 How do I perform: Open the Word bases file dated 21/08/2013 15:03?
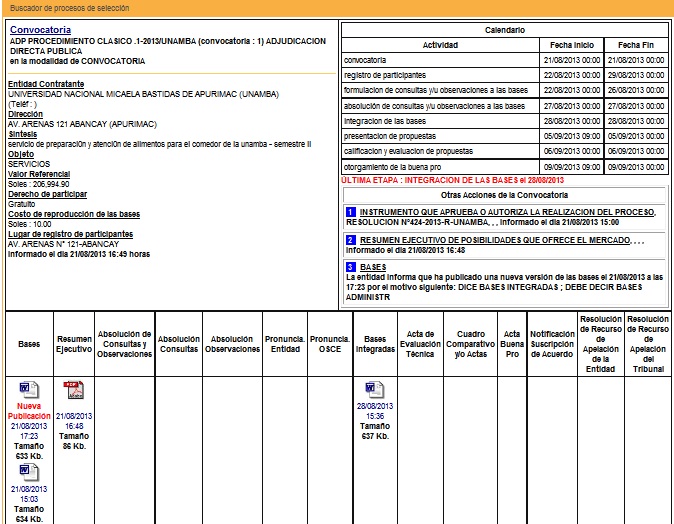[29, 472]
